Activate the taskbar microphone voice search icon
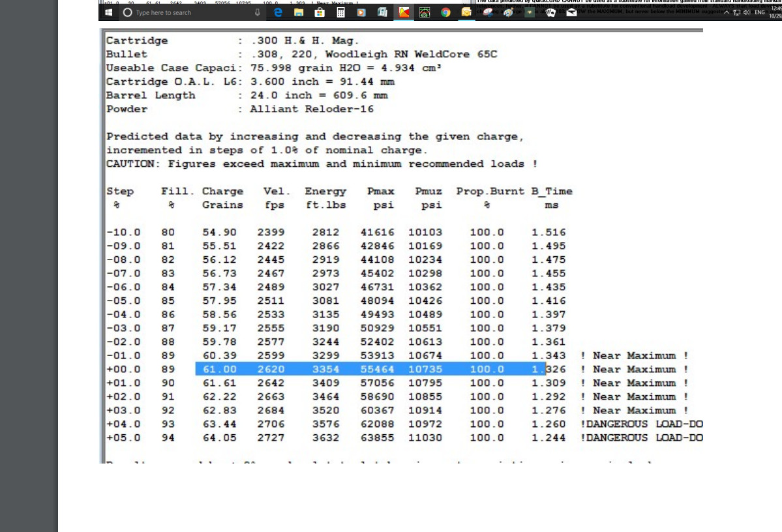 (258, 12)
